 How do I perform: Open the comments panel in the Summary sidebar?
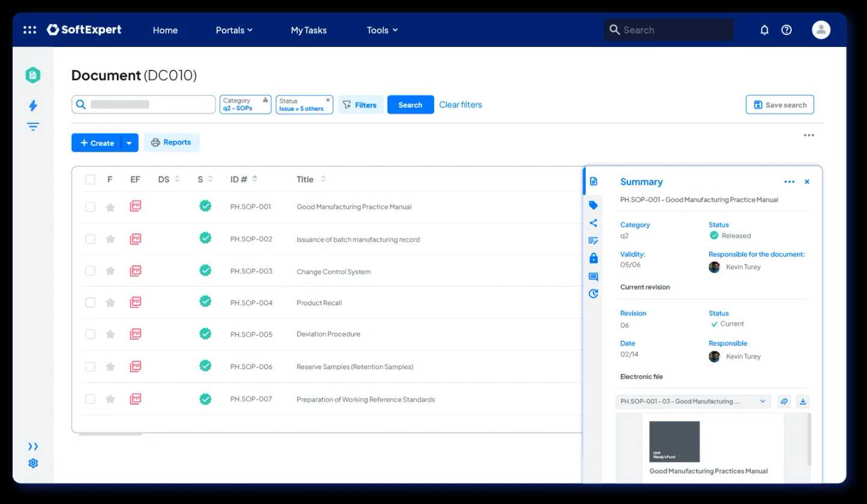(x=594, y=276)
